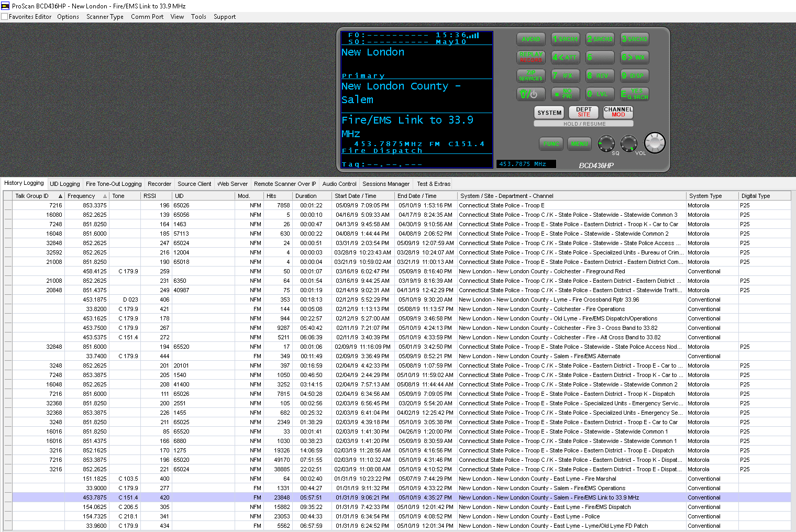The height and width of the screenshot is (532, 796).
Task: Click the 7 IFX keypad button
Action: 566,76
